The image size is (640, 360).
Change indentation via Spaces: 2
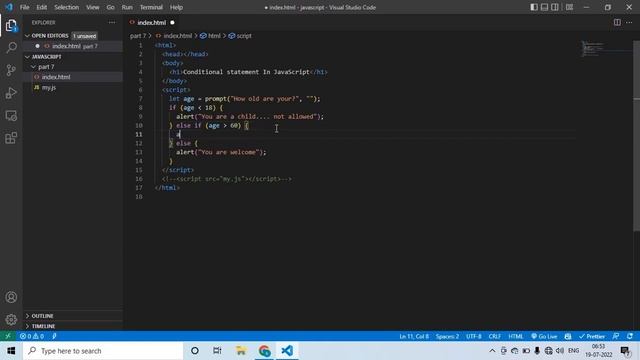[447, 336]
